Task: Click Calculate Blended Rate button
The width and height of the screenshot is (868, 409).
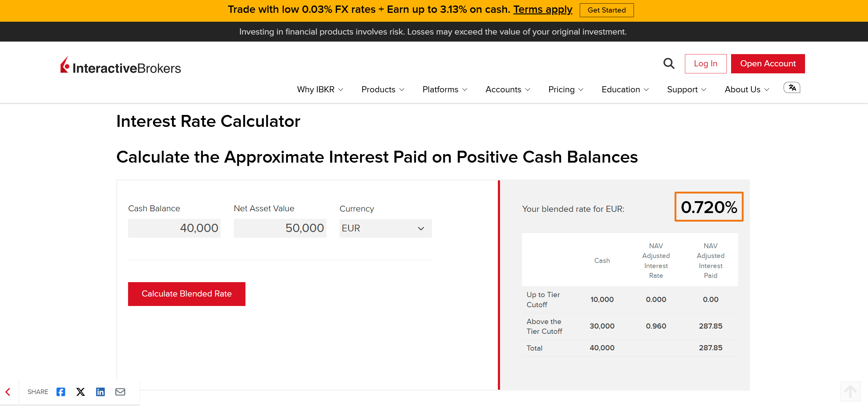Action: (x=187, y=294)
